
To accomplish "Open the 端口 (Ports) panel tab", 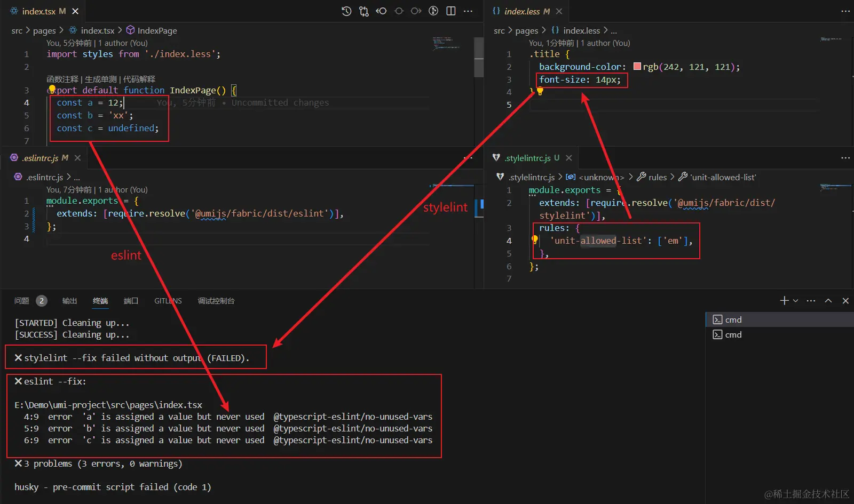I will (x=131, y=301).
